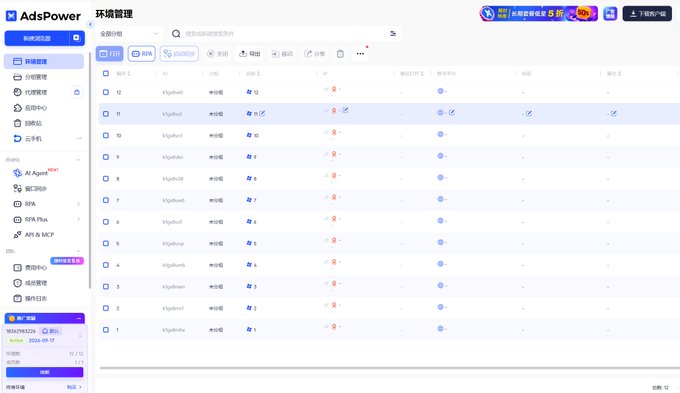Click the 导出 export toolbar button
This screenshot has height=393, width=680.
[250, 54]
